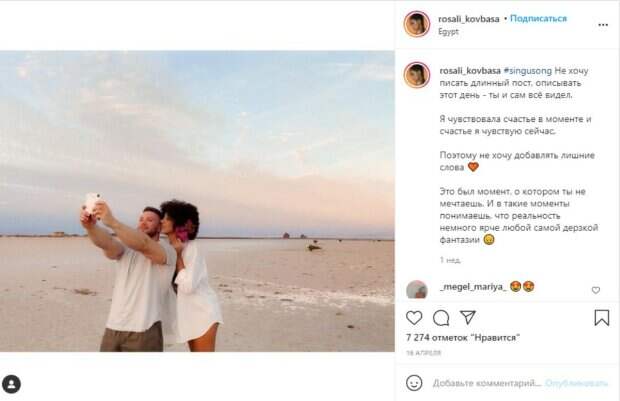Open the Egypt location link

(448, 32)
